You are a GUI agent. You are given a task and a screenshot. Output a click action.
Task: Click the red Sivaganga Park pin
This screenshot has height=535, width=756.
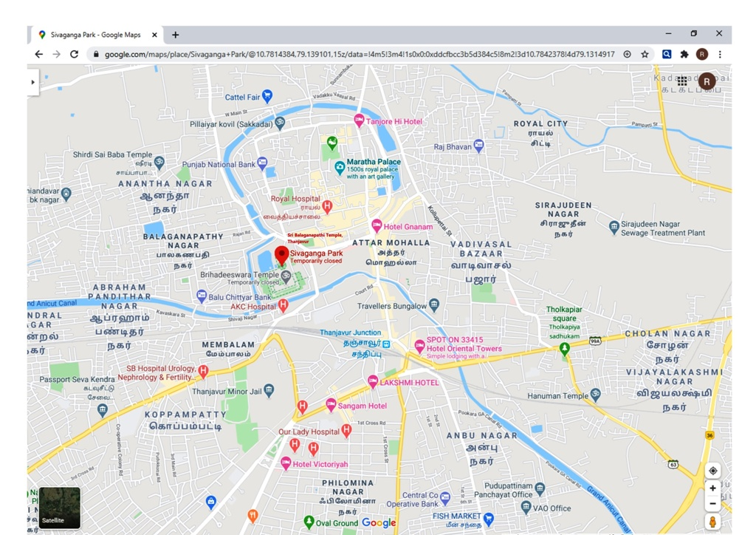coord(281,255)
